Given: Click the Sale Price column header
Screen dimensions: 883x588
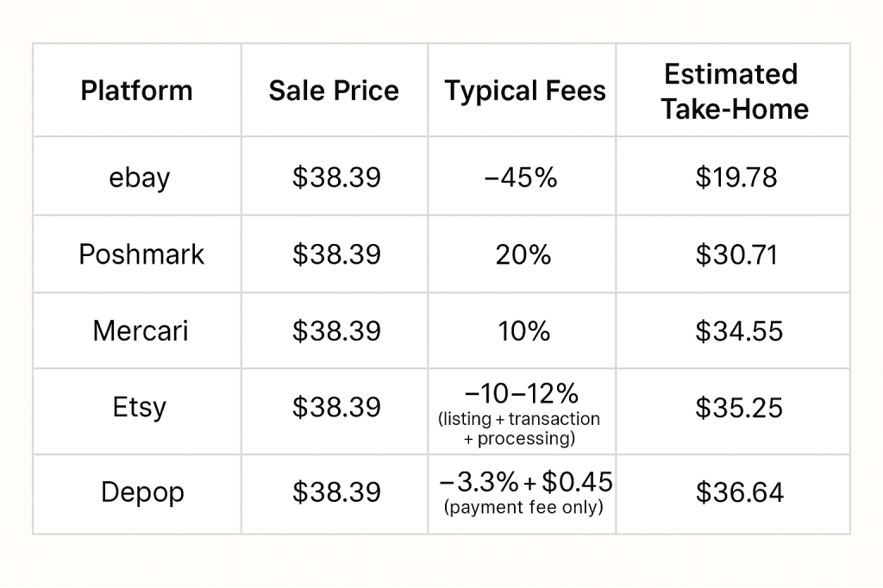Looking at the screenshot, I should click(x=334, y=91).
